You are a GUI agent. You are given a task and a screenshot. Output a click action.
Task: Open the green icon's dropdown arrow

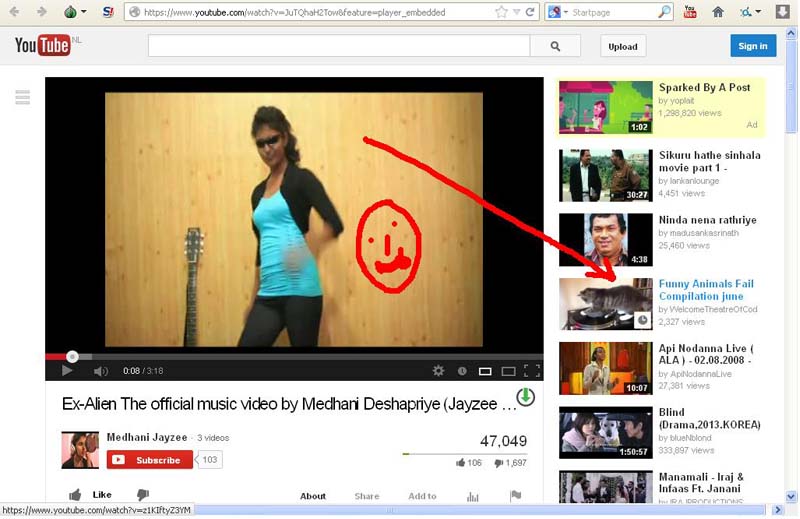coord(84,12)
